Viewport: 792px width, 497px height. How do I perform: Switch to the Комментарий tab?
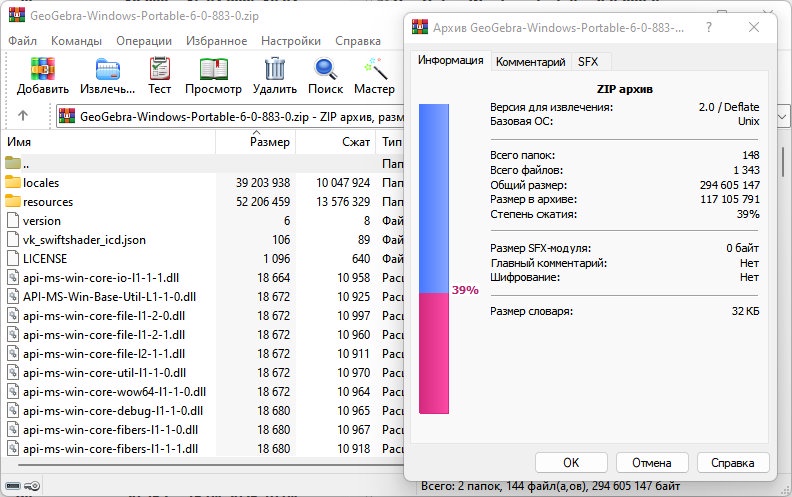click(530, 62)
